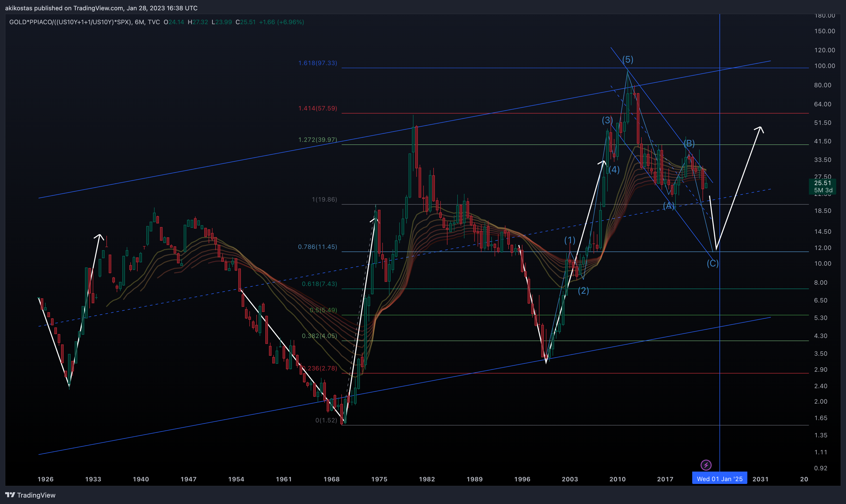
Task: Click the 1996 year label on the time axis
Action: pyautogui.click(x=522, y=479)
